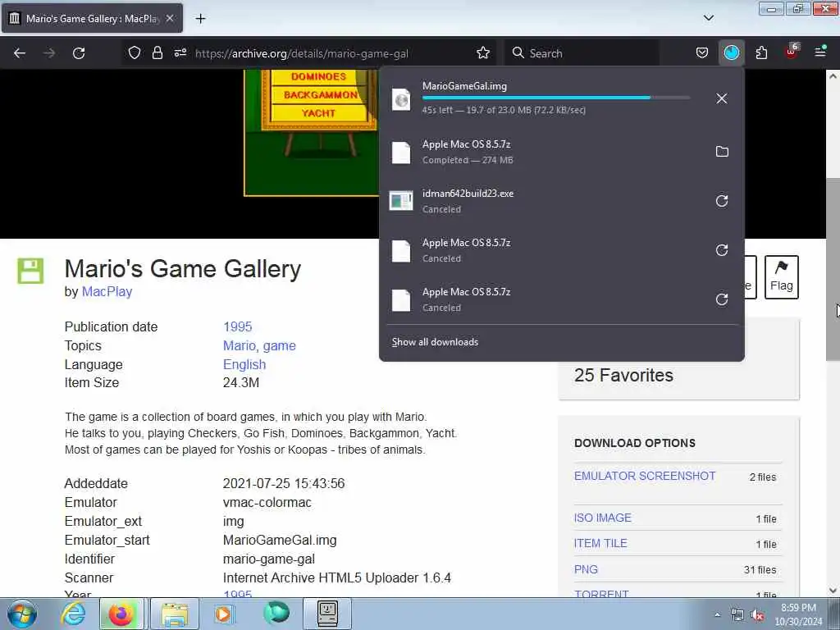Open the 1995 publication date link
Screen dimensions: 840x630
[x=237, y=326]
